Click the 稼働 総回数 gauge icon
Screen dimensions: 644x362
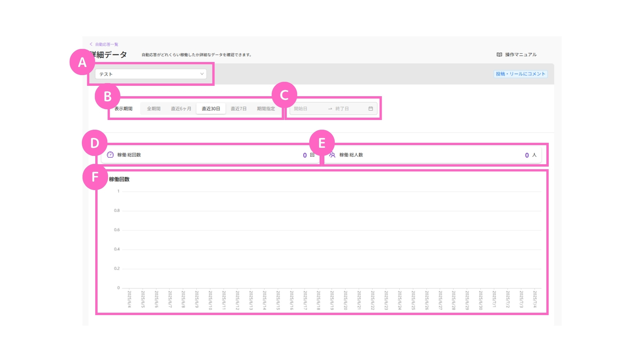coord(110,155)
